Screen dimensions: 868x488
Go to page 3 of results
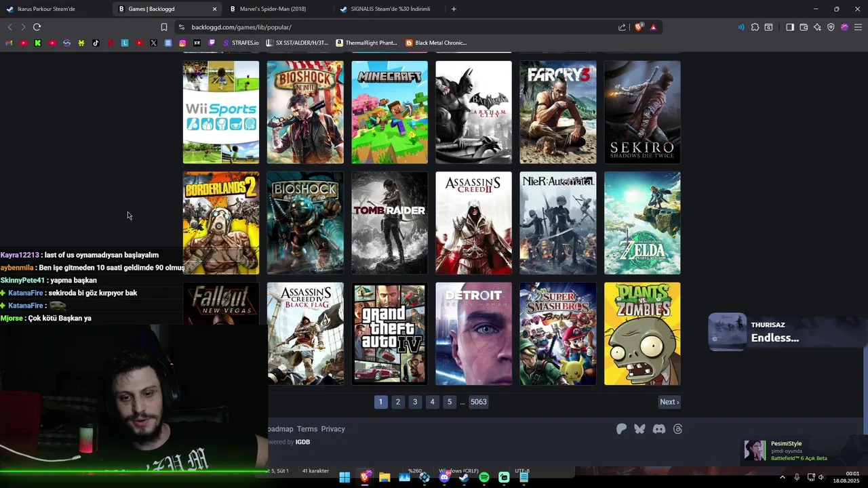point(415,402)
